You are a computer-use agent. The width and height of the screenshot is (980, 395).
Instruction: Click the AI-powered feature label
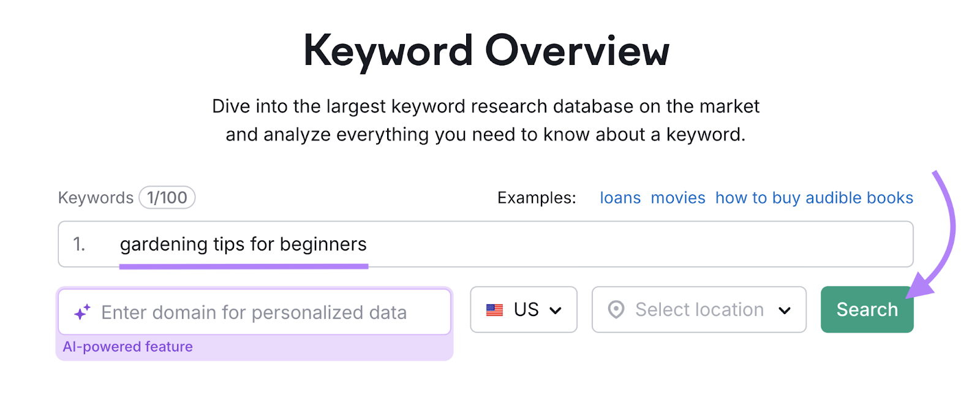click(129, 346)
